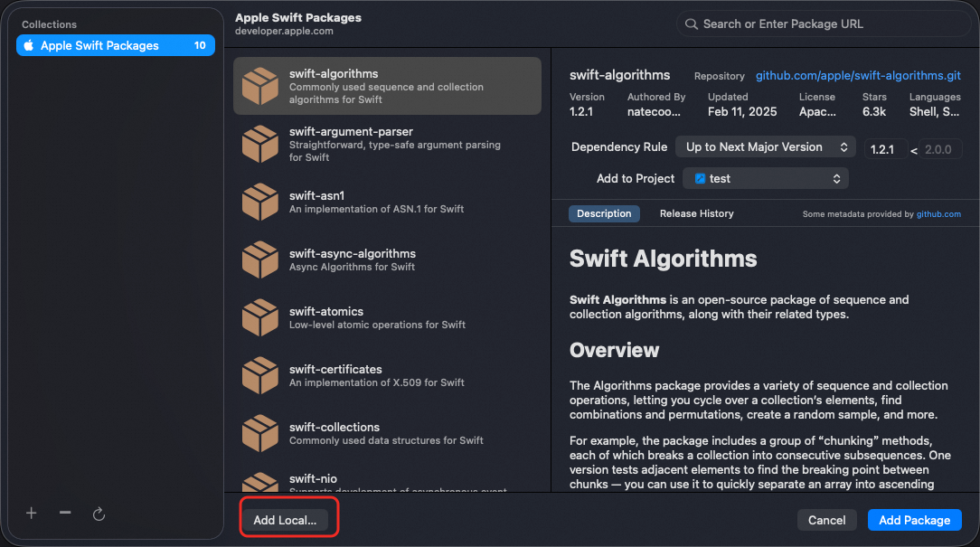Click the magnifying glass search icon
This screenshot has width=980, height=547.
691,24
